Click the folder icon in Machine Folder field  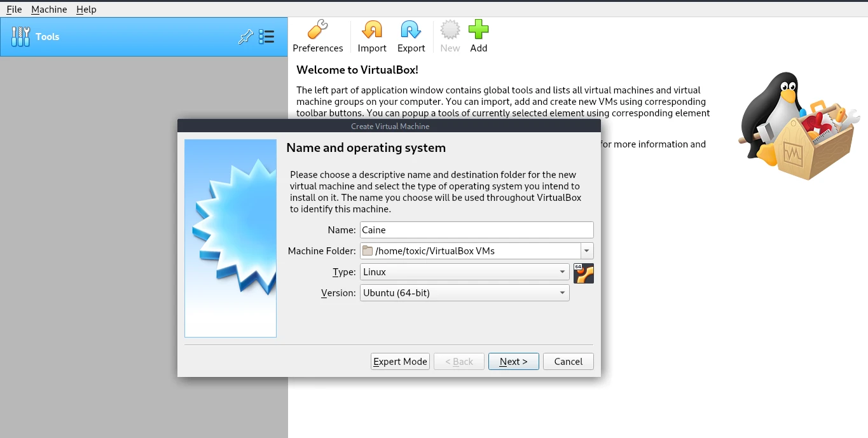[368, 250]
